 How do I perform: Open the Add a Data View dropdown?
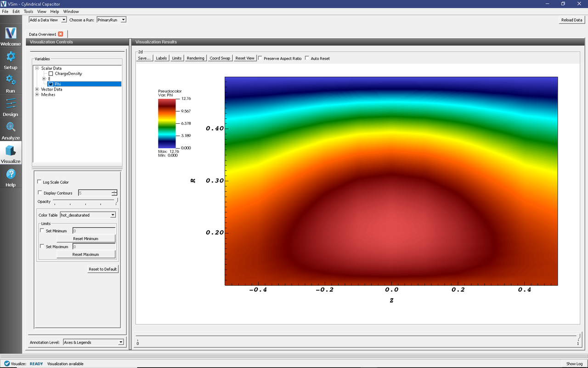[48, 20]
